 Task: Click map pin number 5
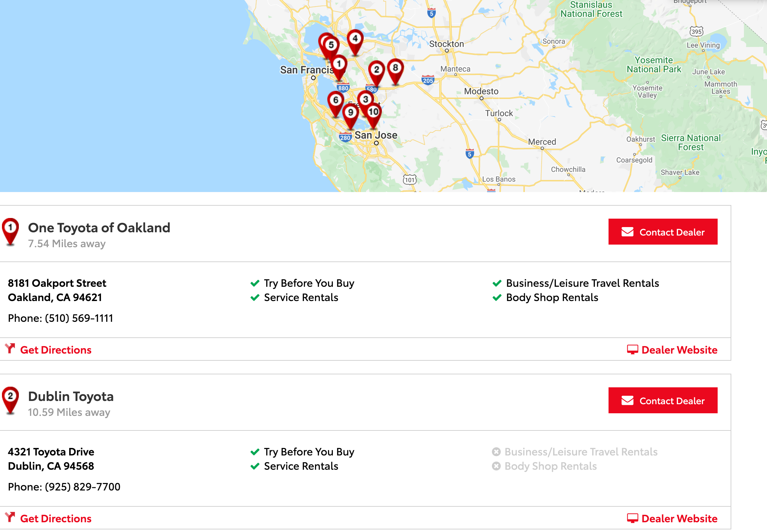pos(331,45)
